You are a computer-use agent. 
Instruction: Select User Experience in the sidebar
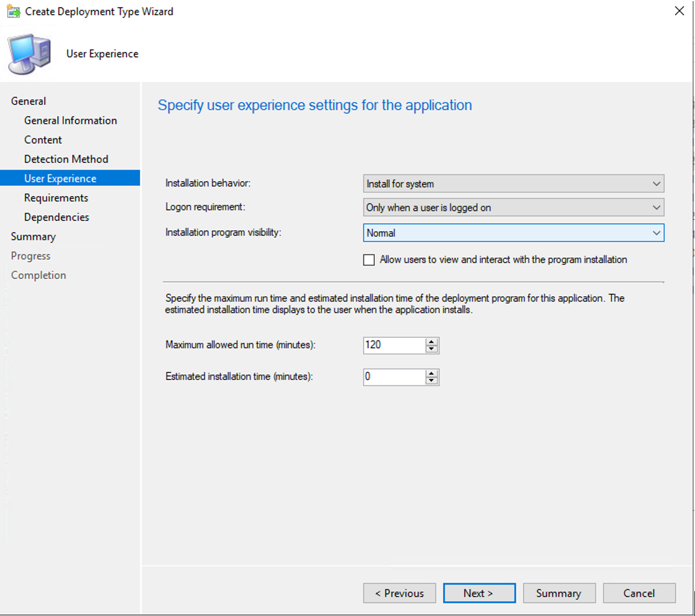[x=70, y=178]
